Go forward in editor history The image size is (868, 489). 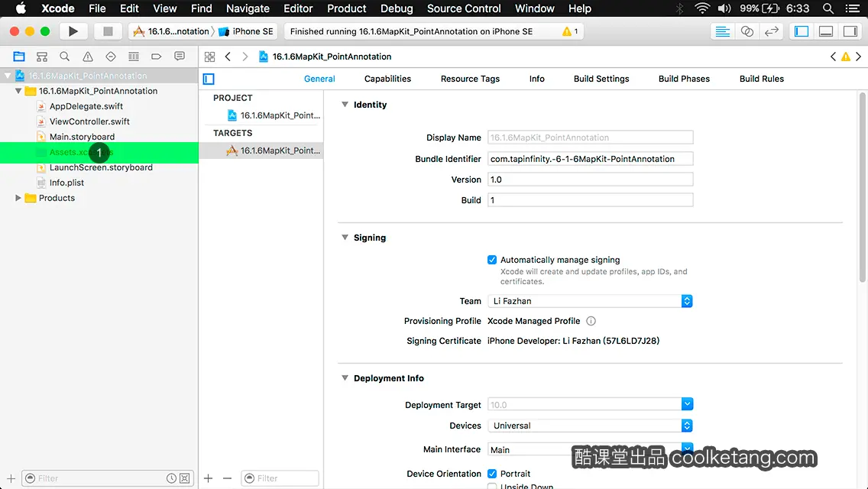click(245, 57)
